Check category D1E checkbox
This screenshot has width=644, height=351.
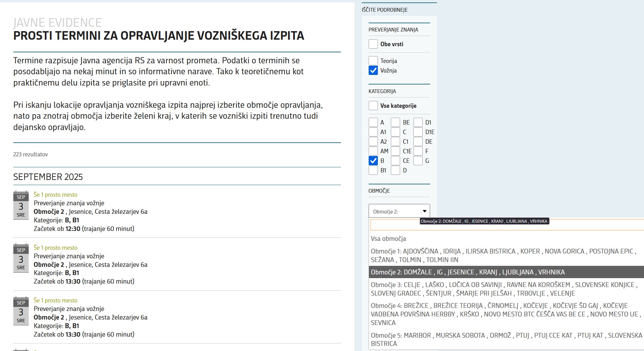418,132
